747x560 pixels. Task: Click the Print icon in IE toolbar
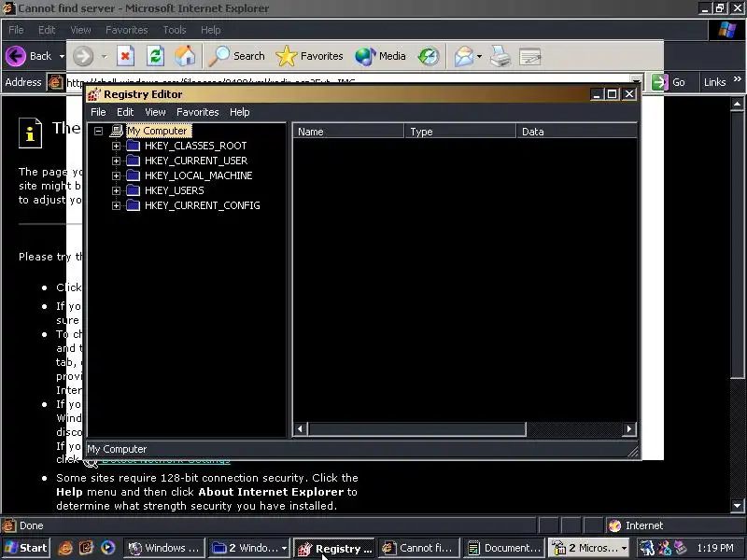[500, 56]
